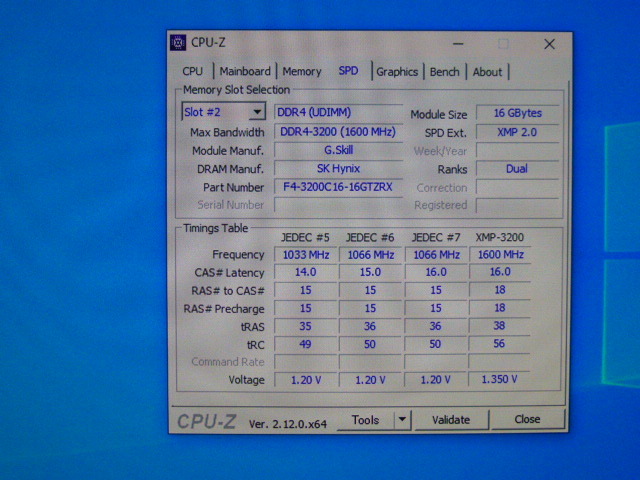
Task: Switch to the Memory tab
Action: click(302, 71)
